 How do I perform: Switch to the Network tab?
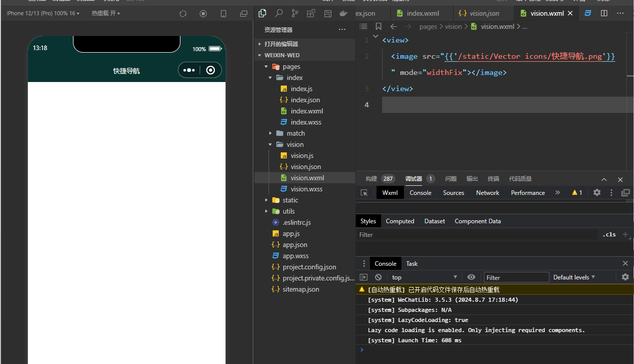[x=488, y=193]
